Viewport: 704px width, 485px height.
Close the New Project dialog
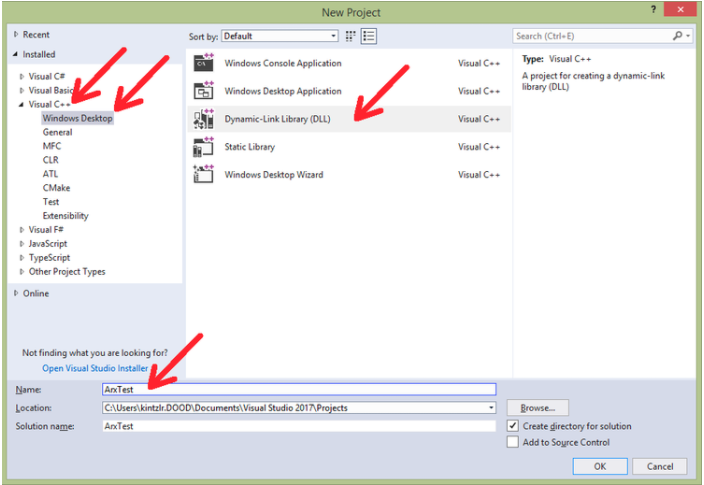click(x=680, y=9)
